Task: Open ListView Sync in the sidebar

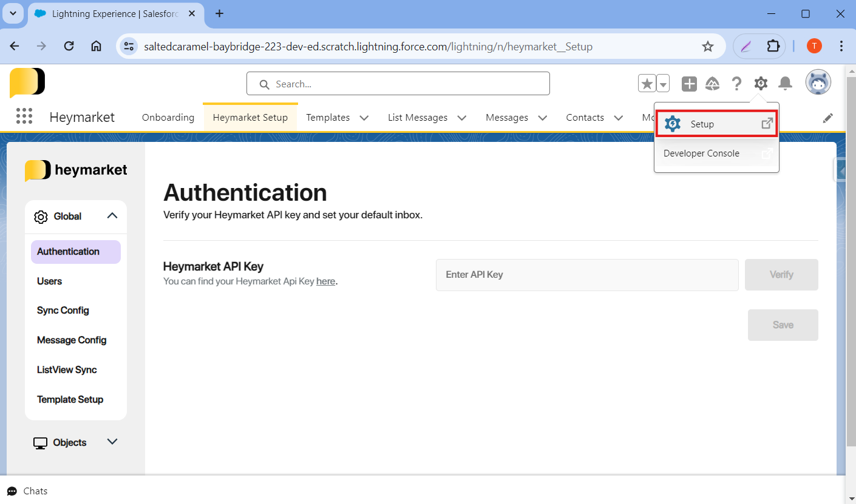Action: point(67,370)
